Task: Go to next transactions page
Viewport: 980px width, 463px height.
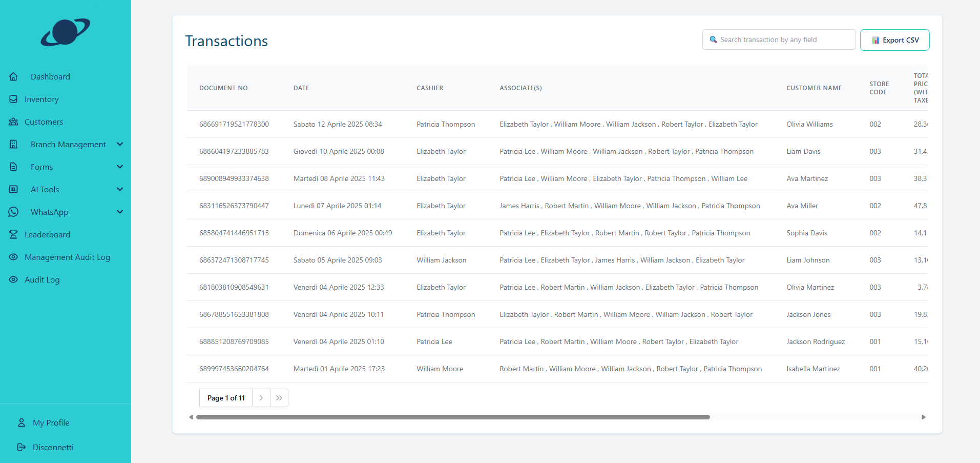Action: (261, 398)
